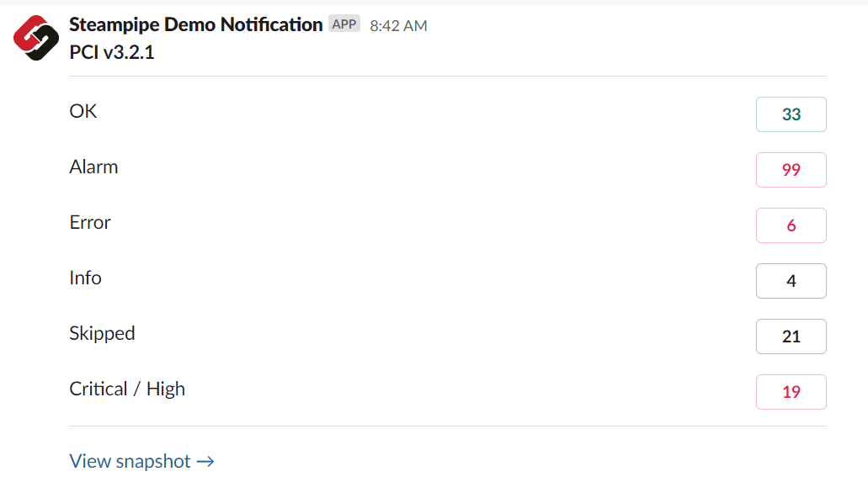Click the OK row label

coord(83,111)
